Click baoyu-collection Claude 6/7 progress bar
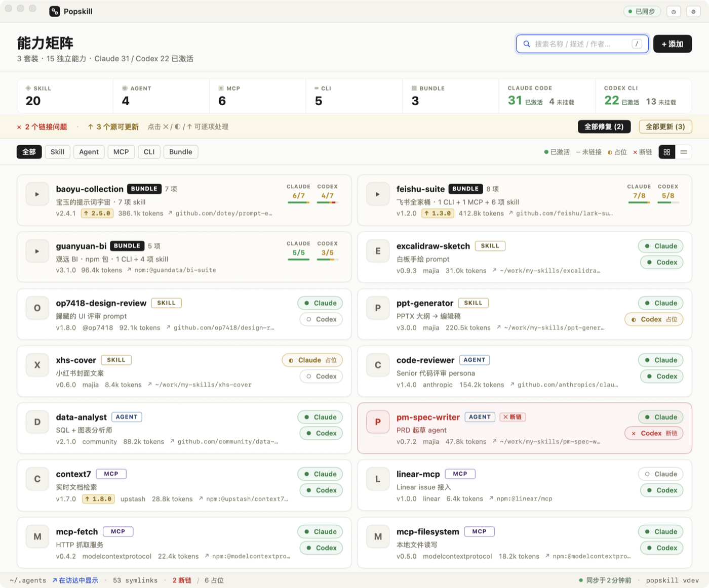The image size is (709, 588). click(x=299, y=202)
